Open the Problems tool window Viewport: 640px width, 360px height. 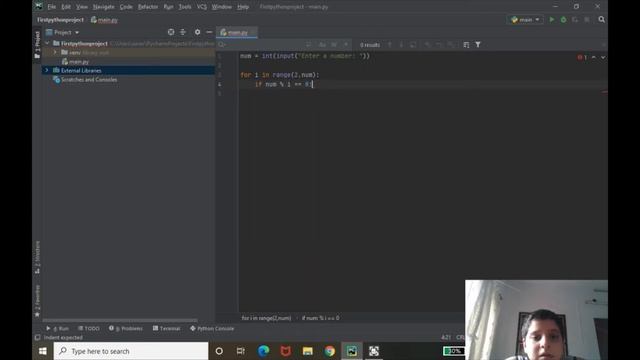pos(126,328)
